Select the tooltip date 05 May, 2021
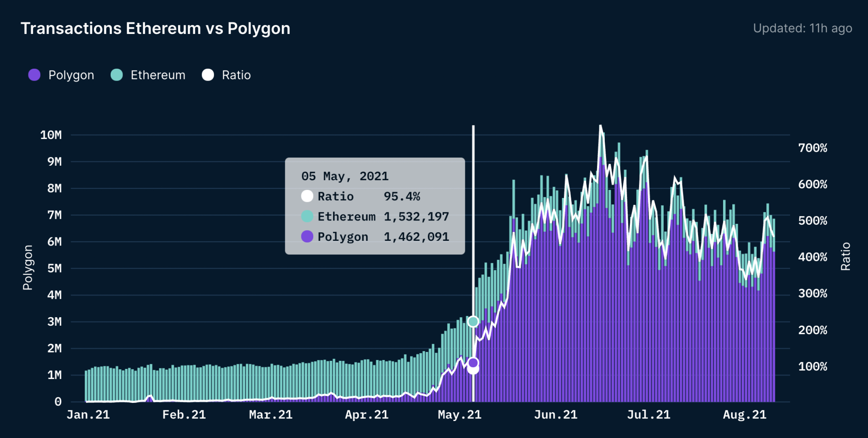Image resolution: width=868 pixels, height=438 pixels. (345, 176)
